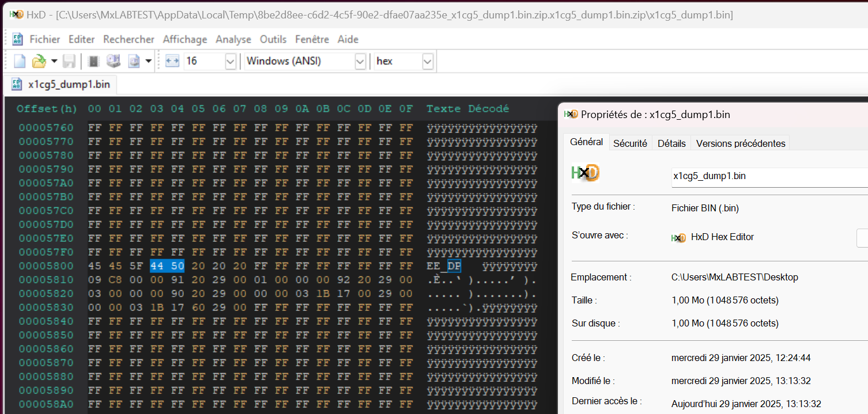Click the 'HxD Hex Editor' opens-with text
Screen dimensions: 868x414
coord(722,237)
